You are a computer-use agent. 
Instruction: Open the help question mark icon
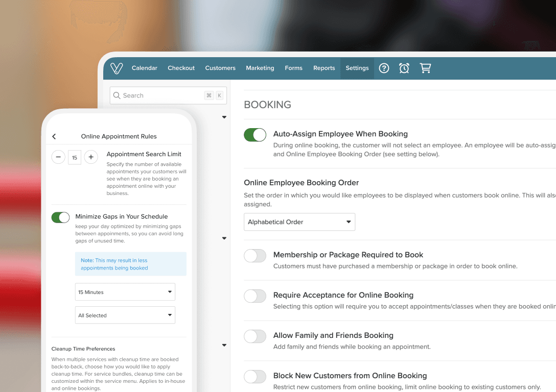[x=384, y=68]
